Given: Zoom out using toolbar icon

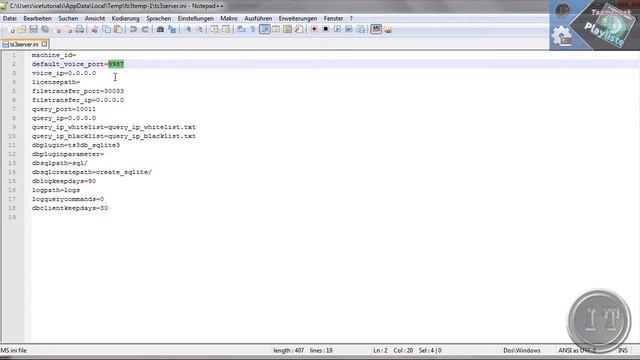Looking at the screenshot, I should [x=199, y=29].
